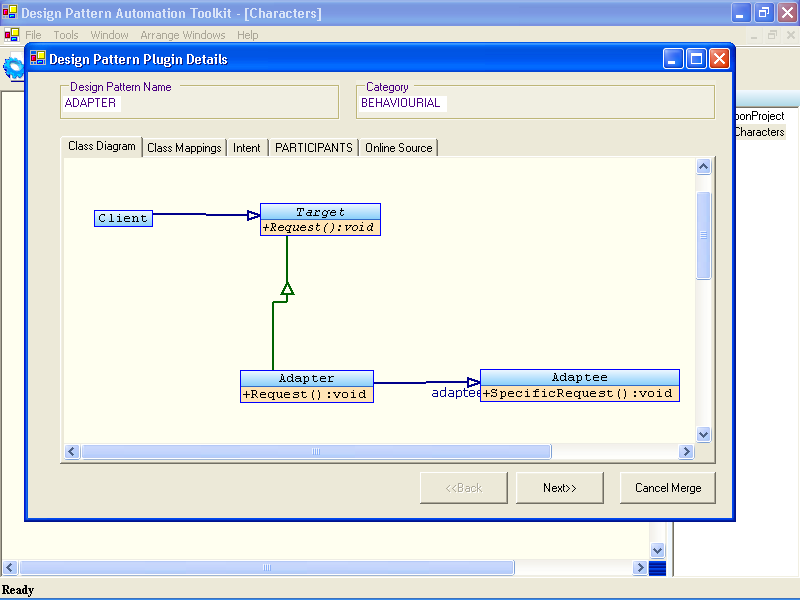Click the main window horizontal scroll left arrow
This screenshot has width=800, height=600.
10,567
